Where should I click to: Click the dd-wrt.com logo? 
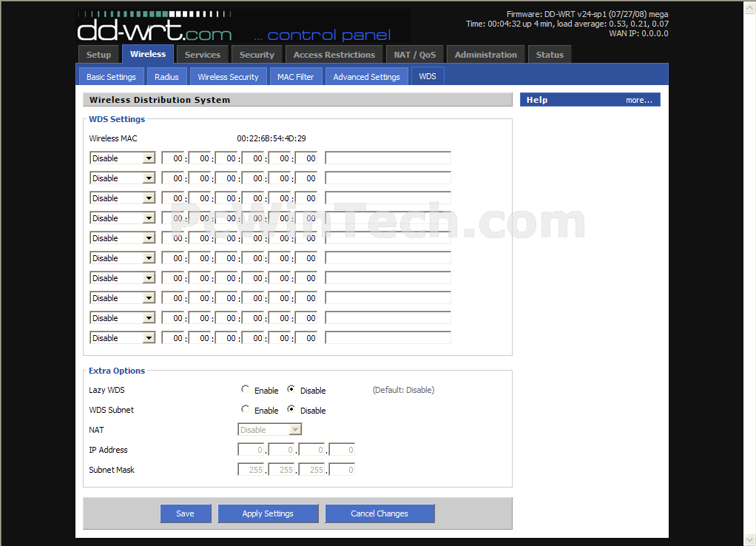[155, 27]
